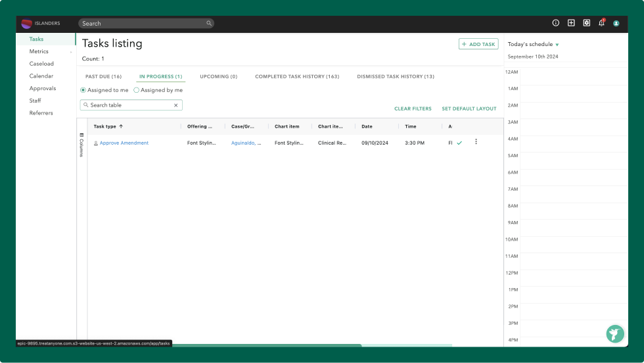Open the notifications bell icon

602,23
